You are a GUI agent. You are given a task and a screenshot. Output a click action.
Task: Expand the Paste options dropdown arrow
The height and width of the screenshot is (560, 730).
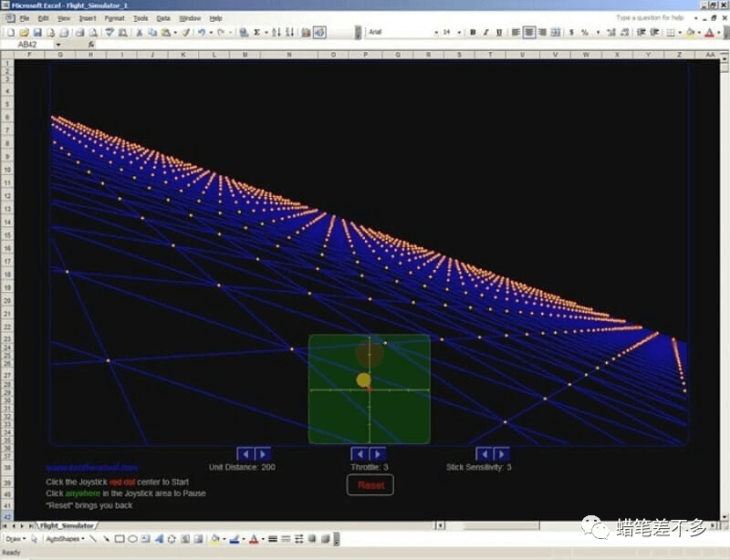[175, 32]
